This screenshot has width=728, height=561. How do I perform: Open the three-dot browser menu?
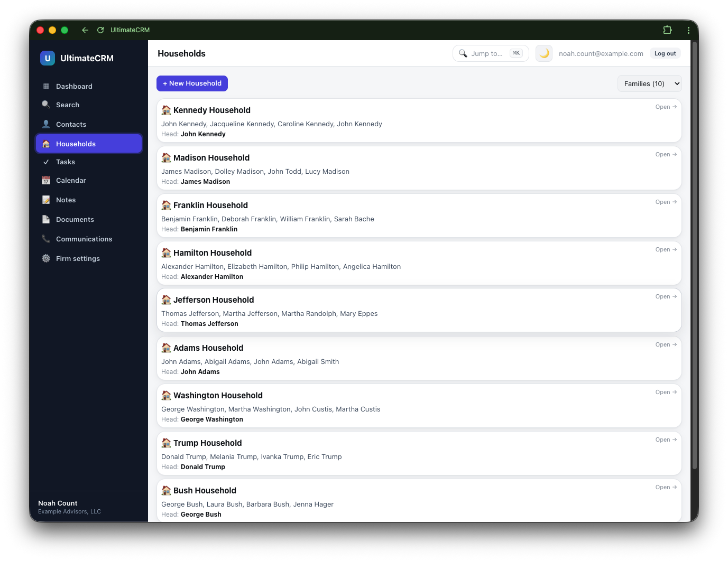pos(688,30)
